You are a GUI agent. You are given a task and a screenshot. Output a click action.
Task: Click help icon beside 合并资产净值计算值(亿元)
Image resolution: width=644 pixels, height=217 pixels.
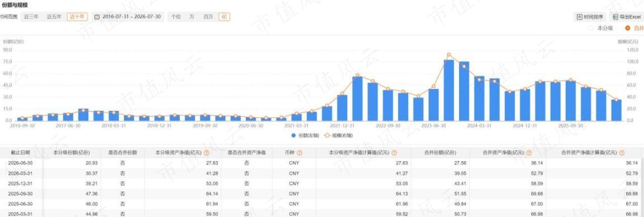tap(622, 153)
